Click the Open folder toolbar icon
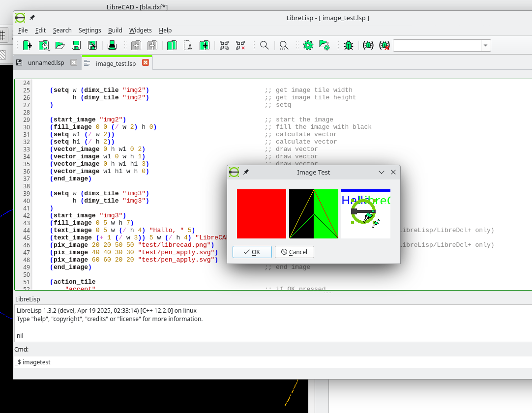The image size is (532, 413). point(60,46)
